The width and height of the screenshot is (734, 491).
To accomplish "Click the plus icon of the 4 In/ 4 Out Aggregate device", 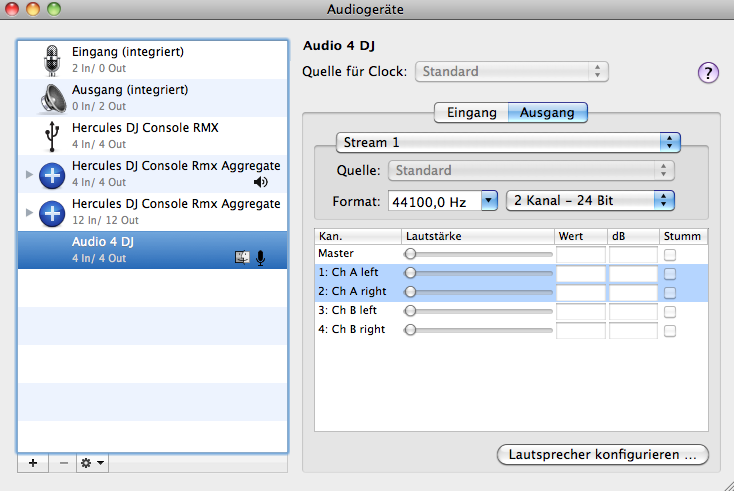I will click(52, 176).
